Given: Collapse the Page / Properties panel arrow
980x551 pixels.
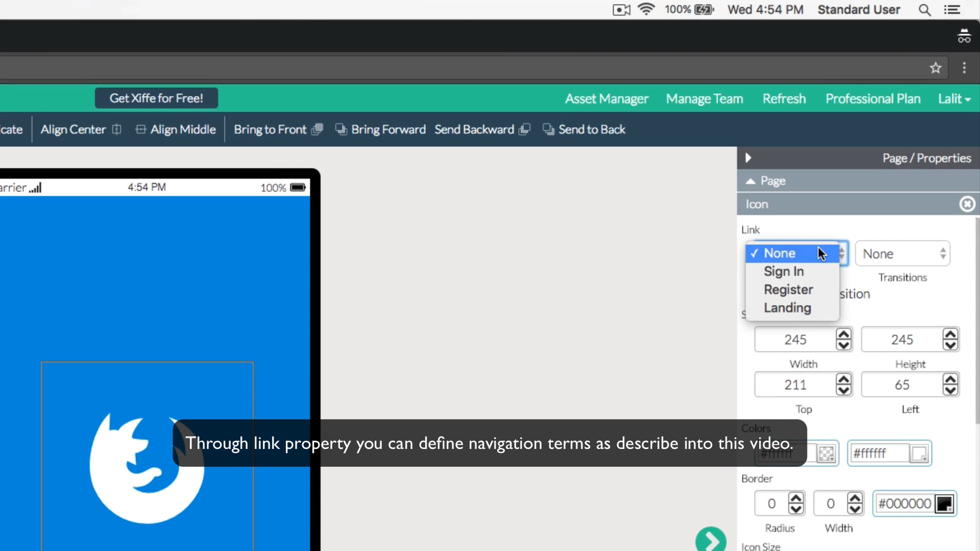Looking at the screenshot, I should 748,158.
